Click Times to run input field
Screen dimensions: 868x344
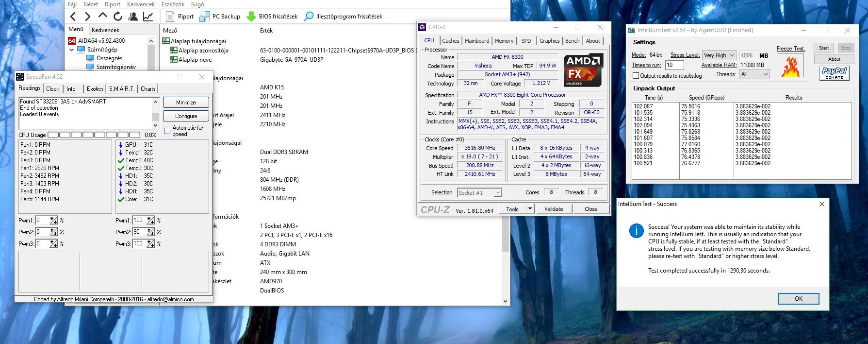tap(675, 65)
